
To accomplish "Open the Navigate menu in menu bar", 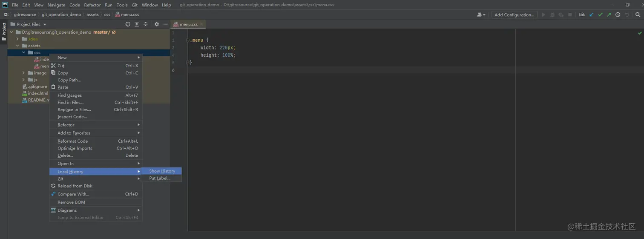I will [x=56, y=5].
